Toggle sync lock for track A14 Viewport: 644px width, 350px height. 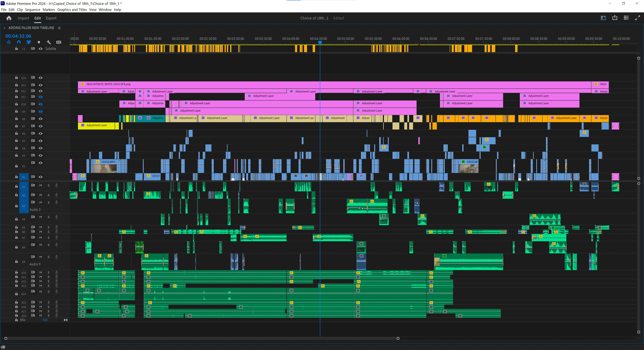point(33,291)
